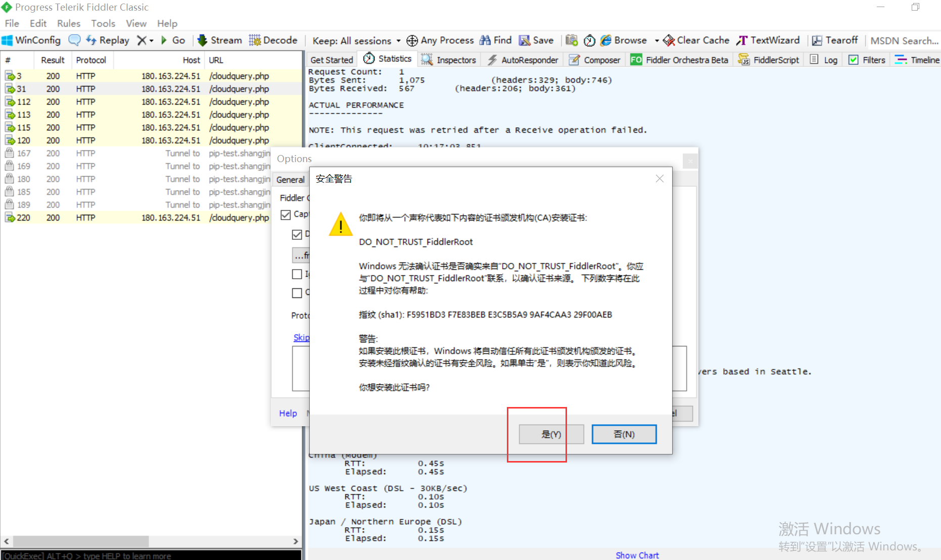Switch to the Get Started tab
Screen dimensions: 941x560
[332, 60]
